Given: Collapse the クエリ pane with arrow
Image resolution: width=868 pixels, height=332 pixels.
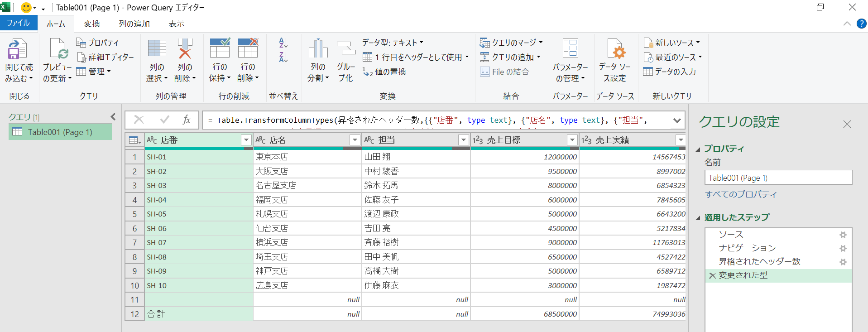Looking at the screenshot, I should (x=113, y=117).
